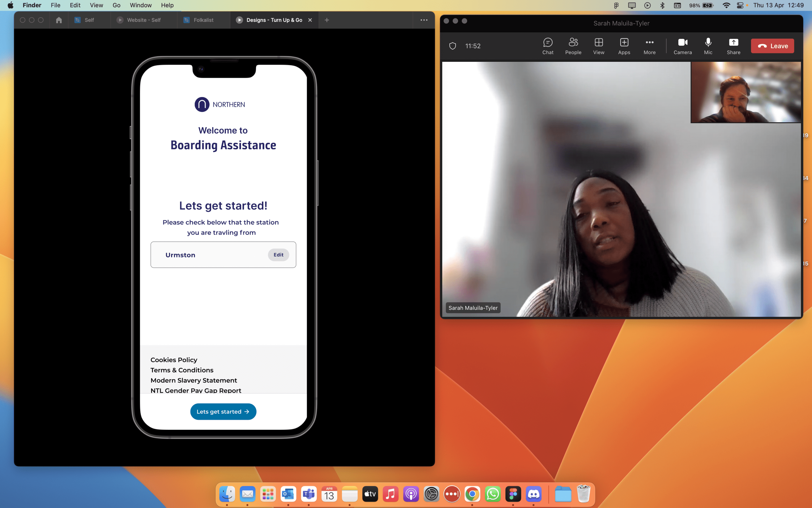Open the Modern Slavery Statement link

coord(194,380)
